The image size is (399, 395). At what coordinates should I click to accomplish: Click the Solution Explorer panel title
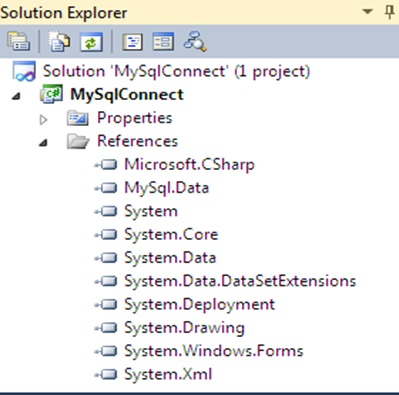pyautogui.click(x=64, y=13)
